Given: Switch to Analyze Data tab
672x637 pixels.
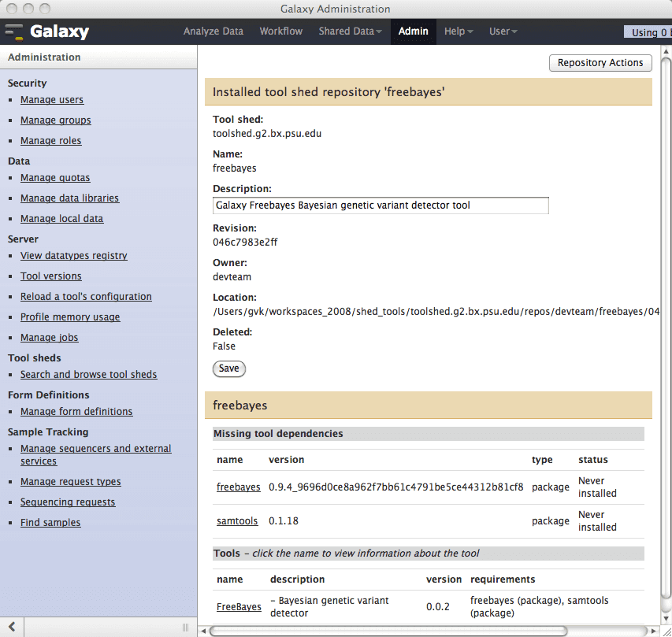Looking at the screenshot, I should 213,31.
